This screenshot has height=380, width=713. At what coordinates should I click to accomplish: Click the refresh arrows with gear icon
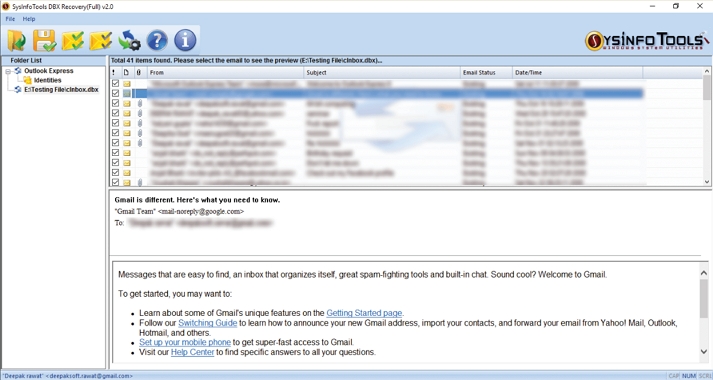click(x=129, y=40)
